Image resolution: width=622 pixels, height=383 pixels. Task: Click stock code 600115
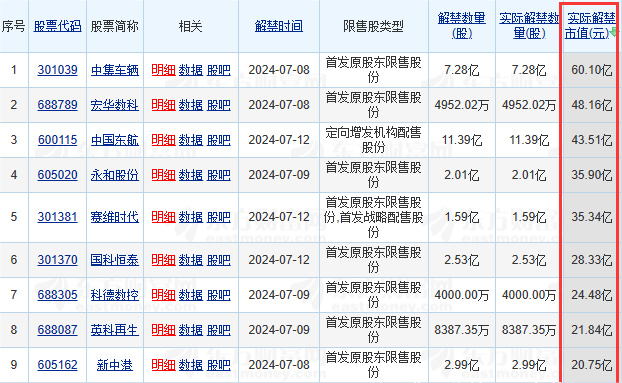point(58,140)
